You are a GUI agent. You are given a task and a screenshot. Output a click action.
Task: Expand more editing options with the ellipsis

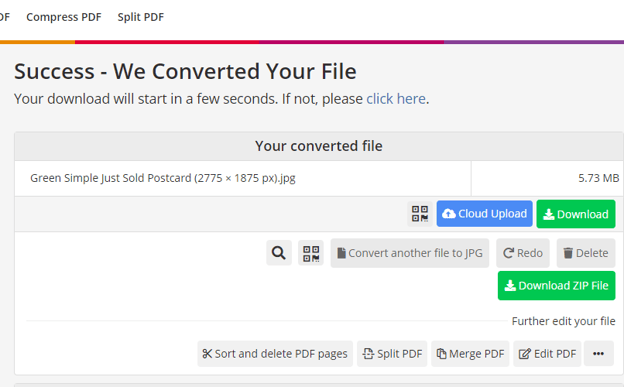pos(599,354)
